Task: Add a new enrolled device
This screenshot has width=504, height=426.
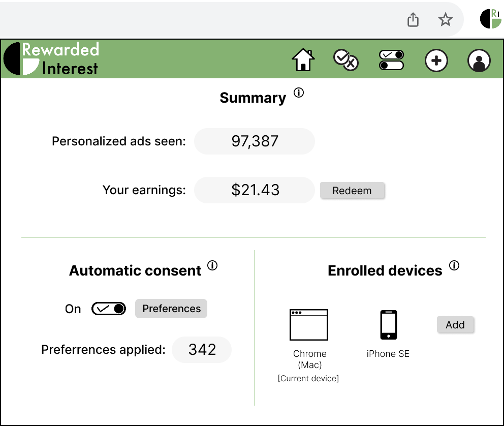Action: tap(455, 325)
